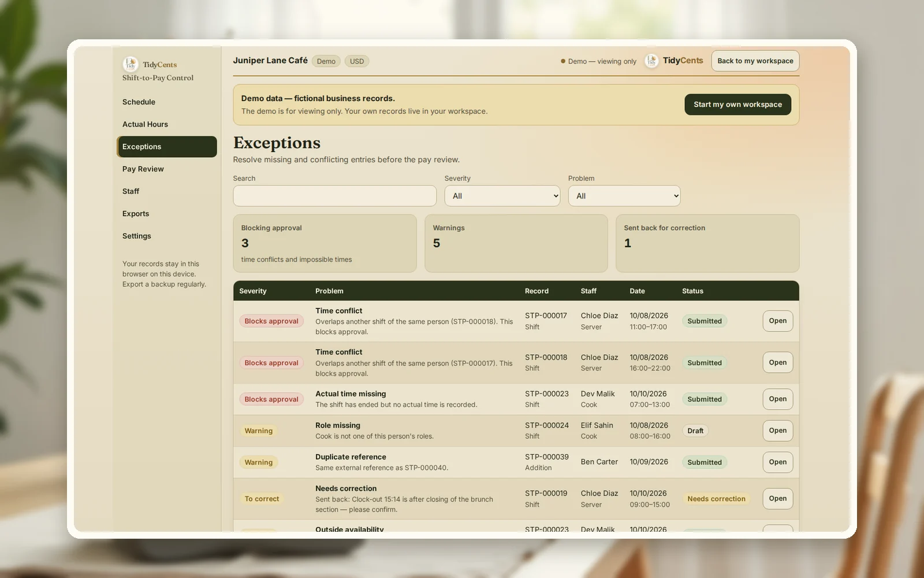The width and height of the screenshot is (924, 578).
Task: Click the Needs correction status badge
Action: (x=716, y=499)
